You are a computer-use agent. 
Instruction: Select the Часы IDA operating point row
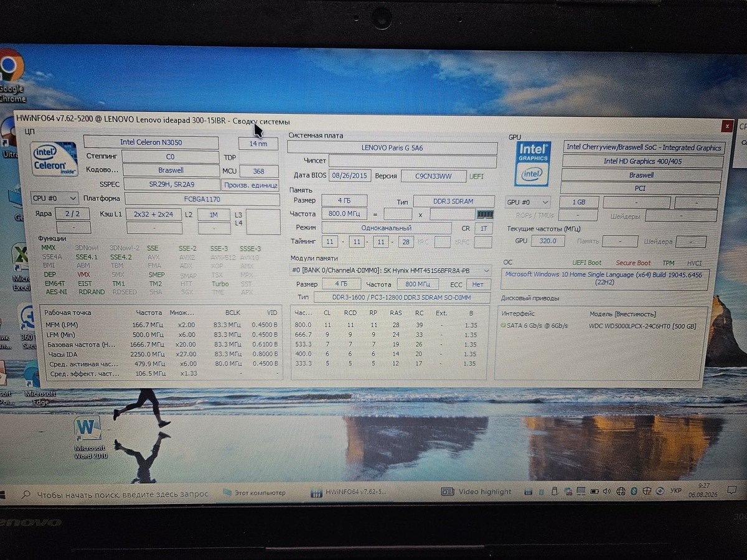click(161, 354)
